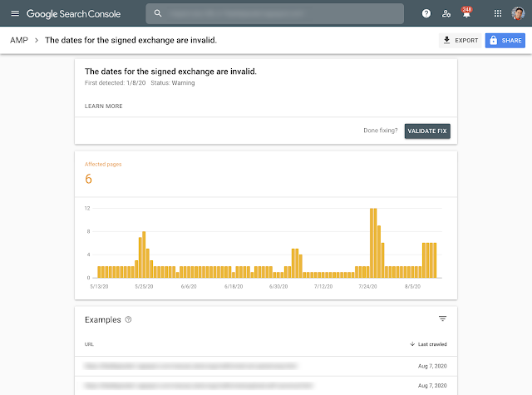Screen dimensions: 532x395
Task: Open the help question mark icon
Action: pyautogui.click(x=426, y=14)
